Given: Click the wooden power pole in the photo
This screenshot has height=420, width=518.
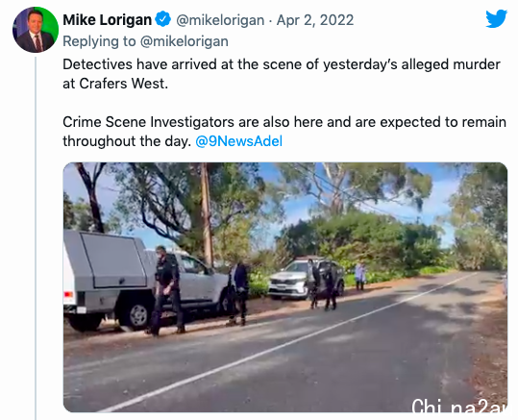Looking at the screenshot, I should [x=208, y=214].
